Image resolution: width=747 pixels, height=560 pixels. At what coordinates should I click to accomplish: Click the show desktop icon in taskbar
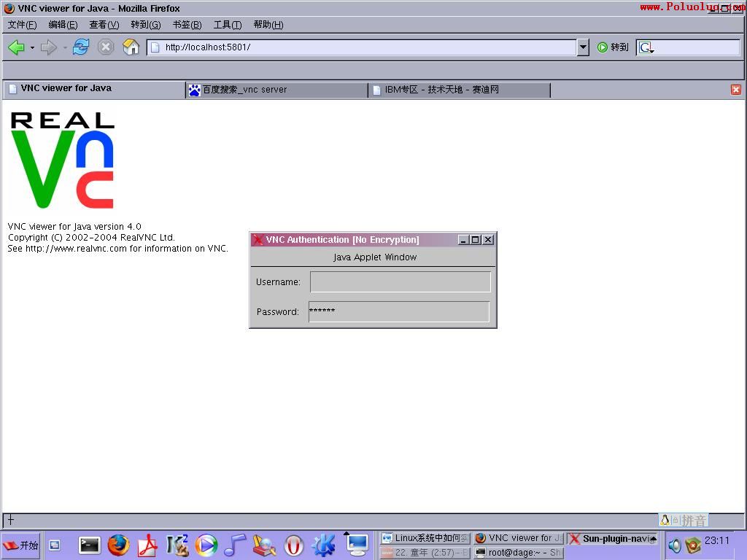tap(55, 545)
